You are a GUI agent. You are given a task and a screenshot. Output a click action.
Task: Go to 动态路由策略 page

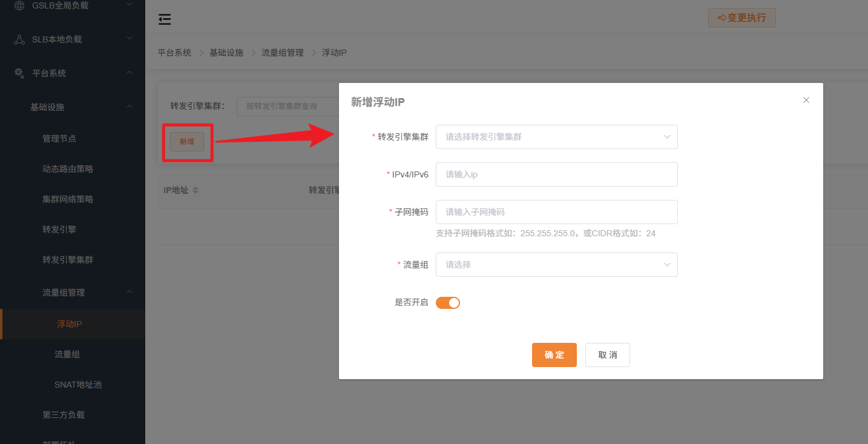(x=68, y=169)
